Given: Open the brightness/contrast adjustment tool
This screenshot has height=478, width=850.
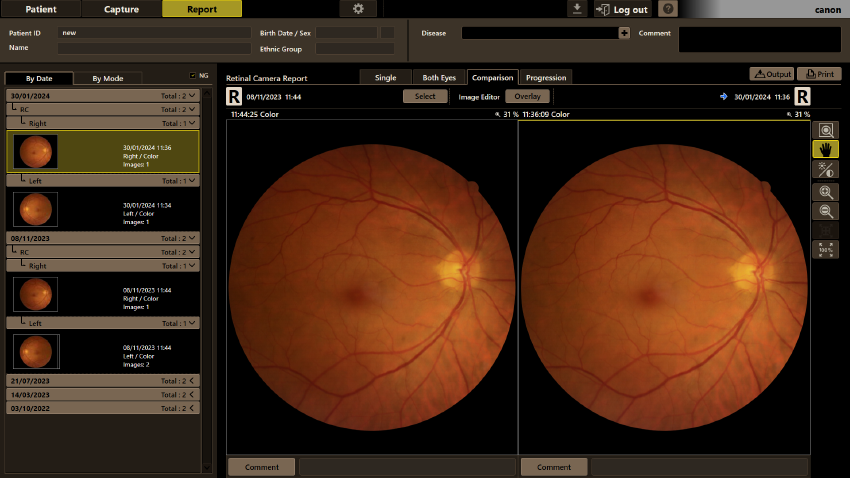Looking at the screenshot, I should (825, 170).
